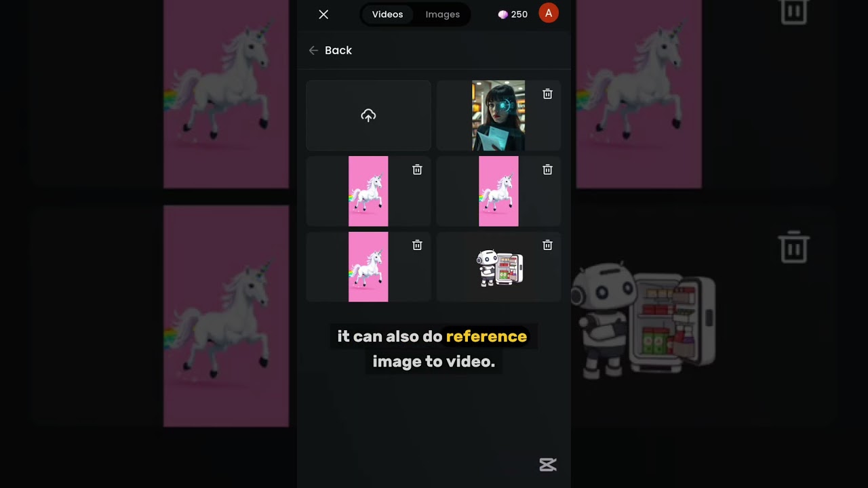Switch to the Videos tab

coord(387,14)
